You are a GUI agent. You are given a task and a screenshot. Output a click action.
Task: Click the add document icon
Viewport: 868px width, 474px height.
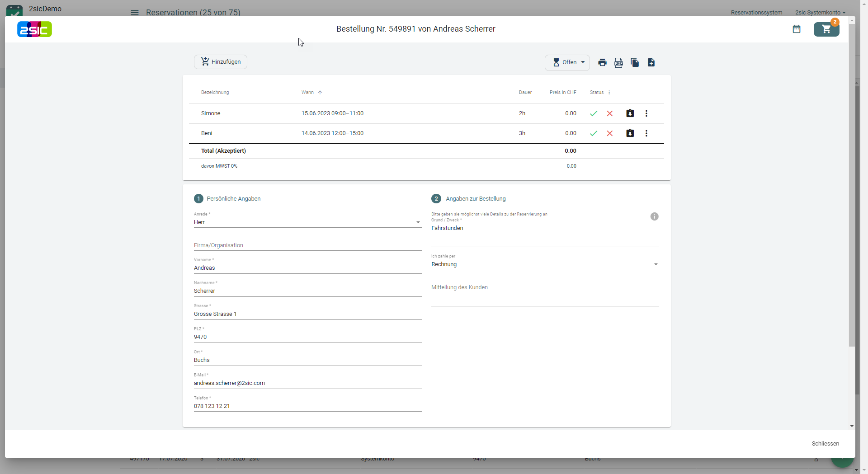click(651, 62)
